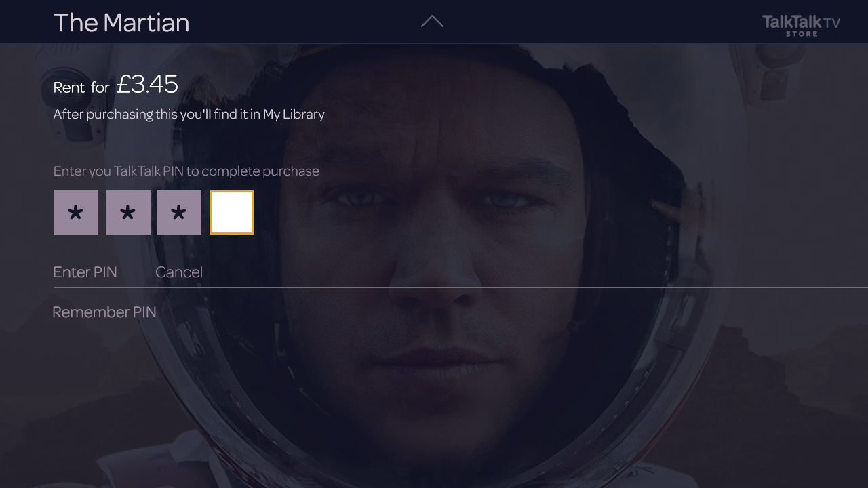Click the "After purchasing this you'll find it in My Library" note
This screenshot has height=488, width=868.
(x=189, y=114)
